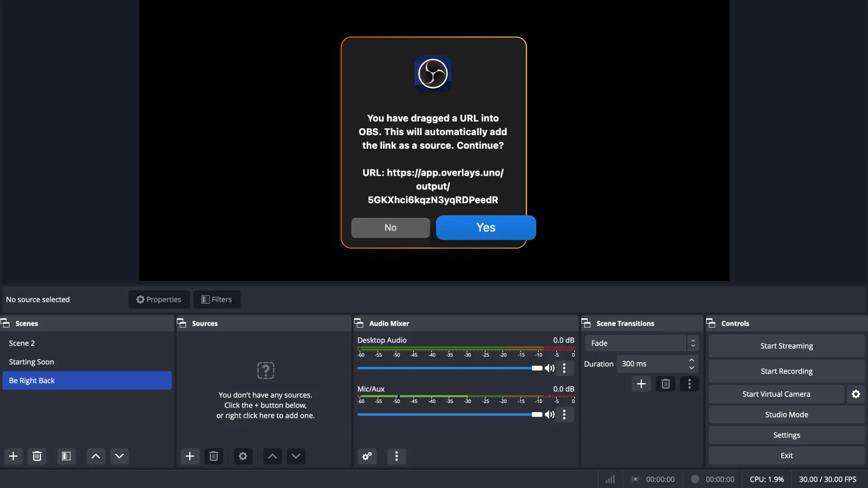Screen dimensions: 868x488
Task: Add a source with the plus icon
Action: (x=190, y=456)
